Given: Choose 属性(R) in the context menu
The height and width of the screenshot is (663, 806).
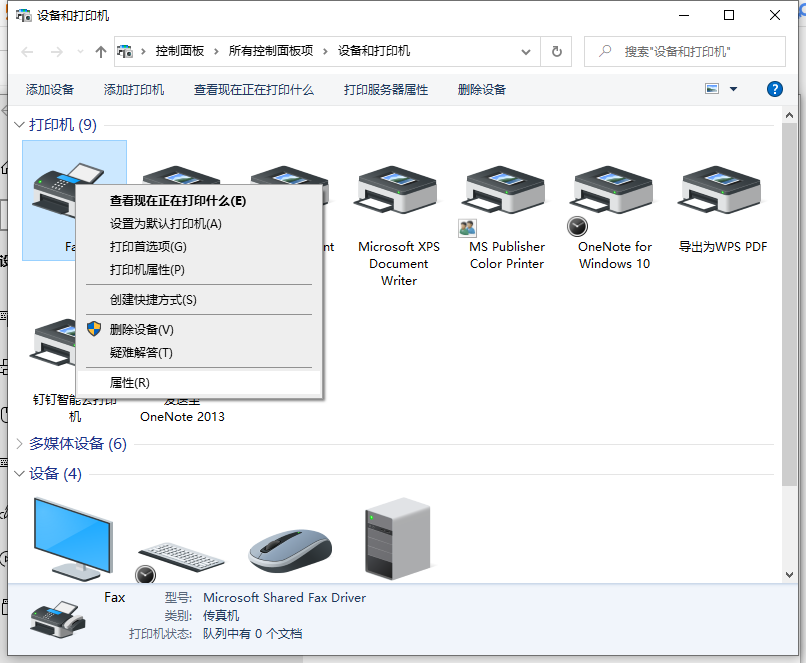Looking at the screenshot, I should [130, 383].
